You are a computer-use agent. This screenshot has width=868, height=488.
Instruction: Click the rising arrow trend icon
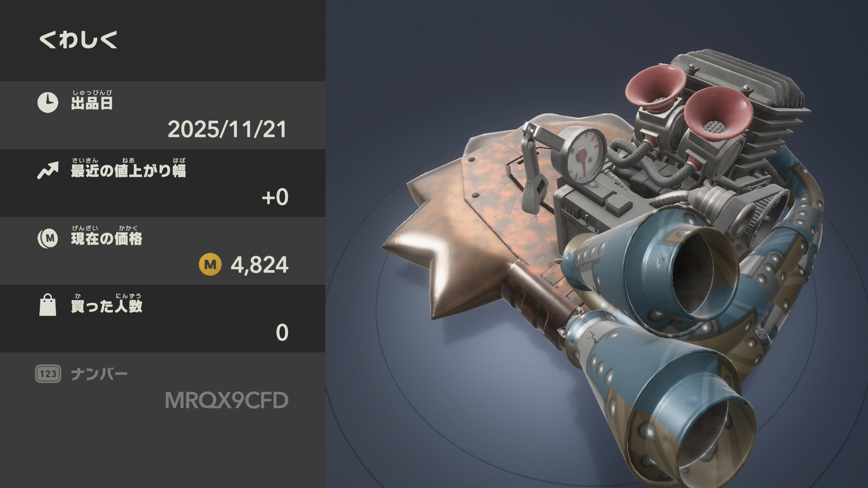47,170
